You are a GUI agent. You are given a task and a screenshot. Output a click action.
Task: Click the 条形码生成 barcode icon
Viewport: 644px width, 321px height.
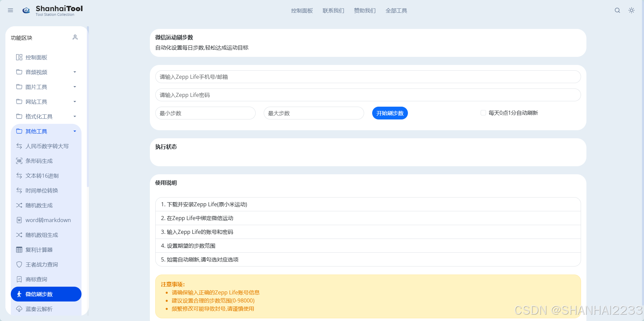pyautogui.click(x=19, y=161)
